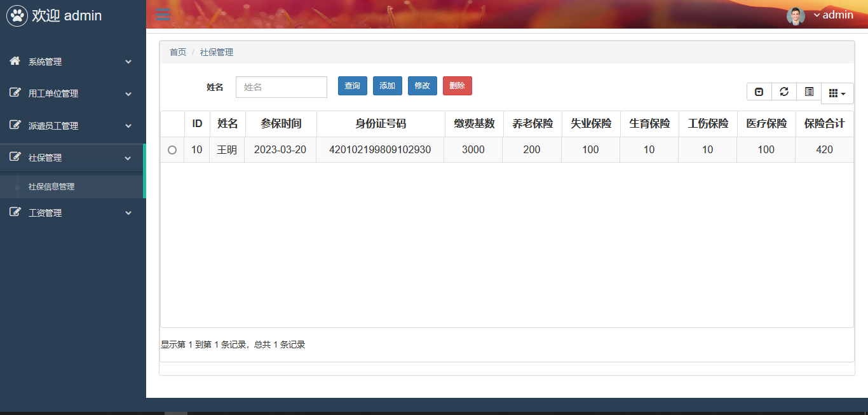Expand the 派遣员工管理 chevron

tap(128, 126)
